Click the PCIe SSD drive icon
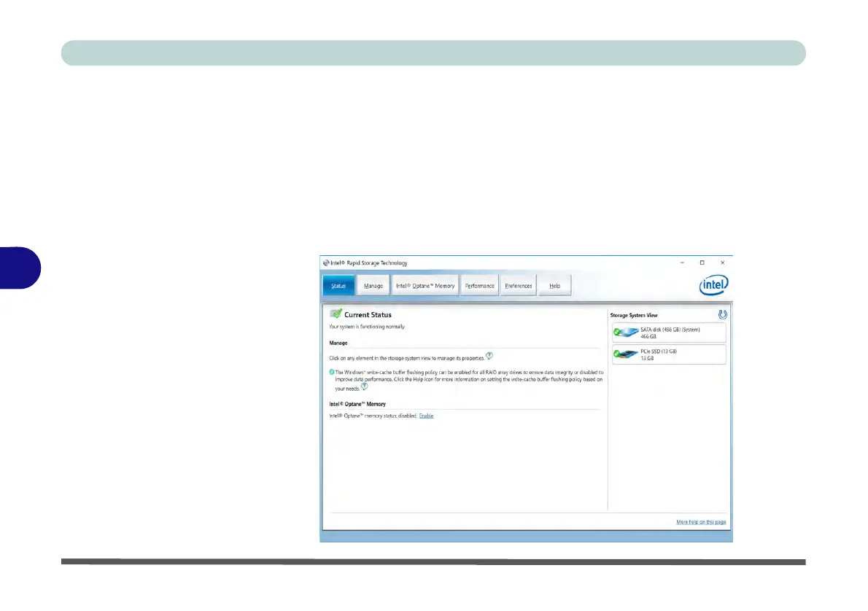868x611 pixels. (x=626, y=354)
